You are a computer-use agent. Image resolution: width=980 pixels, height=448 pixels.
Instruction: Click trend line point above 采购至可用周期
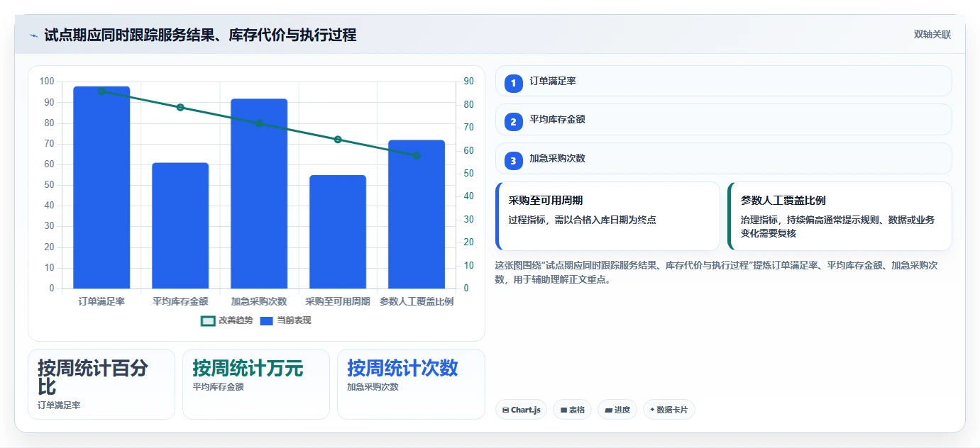338,140
